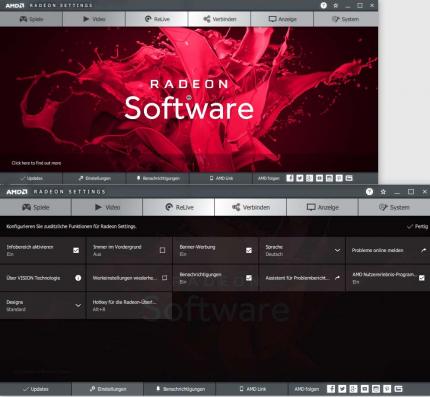
Task: Click Über VISION Technologie tile label
Action: coord(33,278)
